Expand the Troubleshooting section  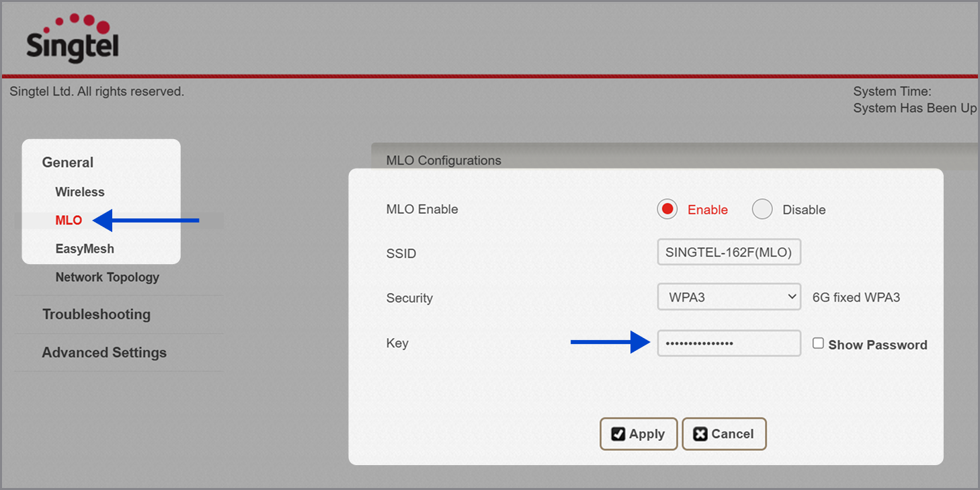click(96, 315)
